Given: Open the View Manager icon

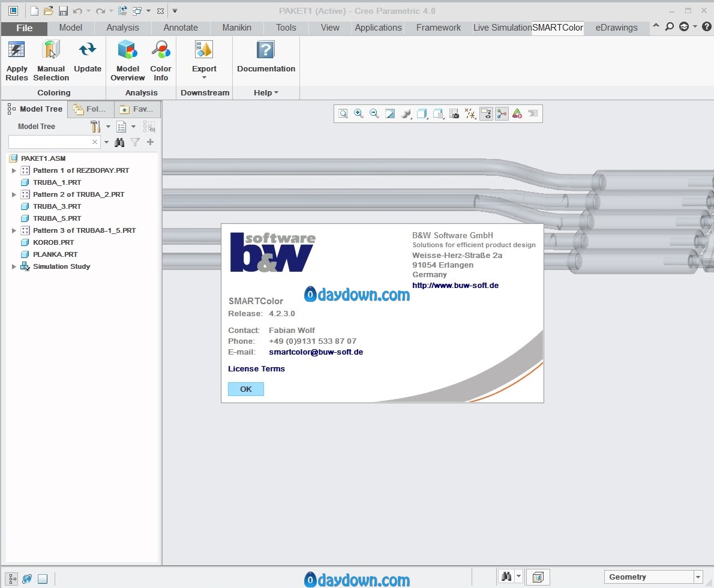Looking at the screenshot, I should point(438,114).
